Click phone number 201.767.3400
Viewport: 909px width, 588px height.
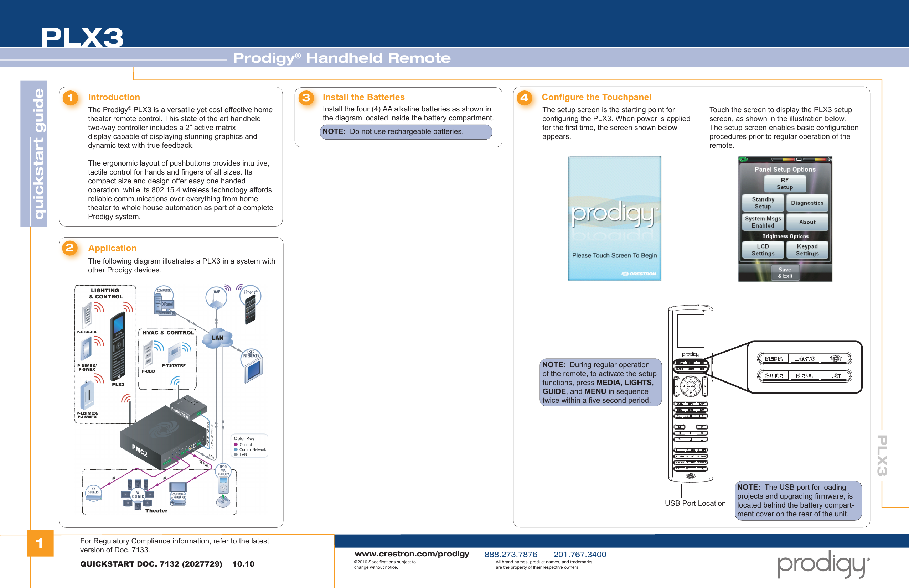(580, 555)
